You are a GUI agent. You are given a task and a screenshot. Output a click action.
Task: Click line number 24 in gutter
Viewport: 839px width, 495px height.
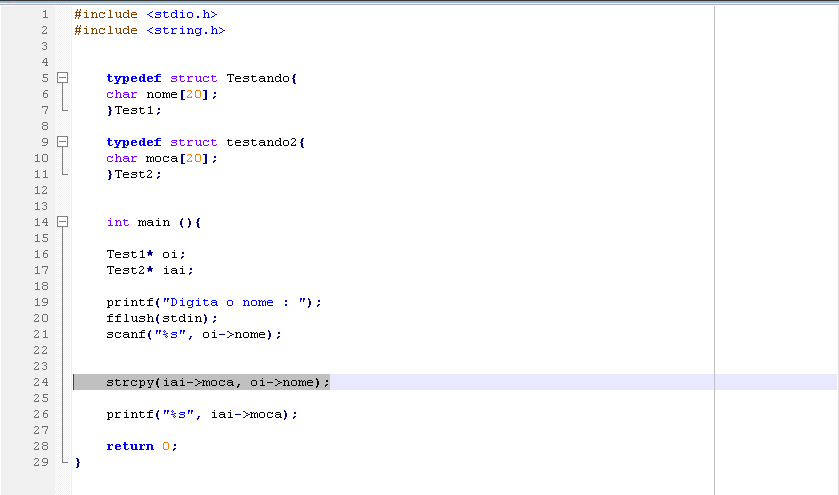pos(41,382)
